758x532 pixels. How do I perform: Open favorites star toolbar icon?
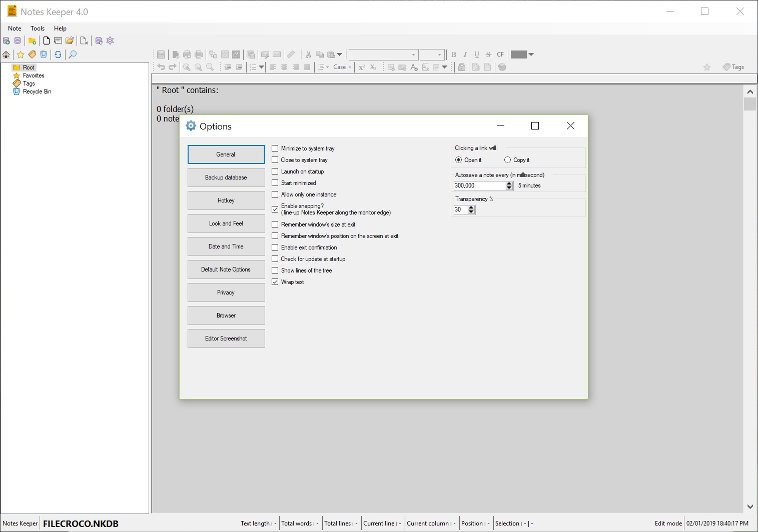21,54
